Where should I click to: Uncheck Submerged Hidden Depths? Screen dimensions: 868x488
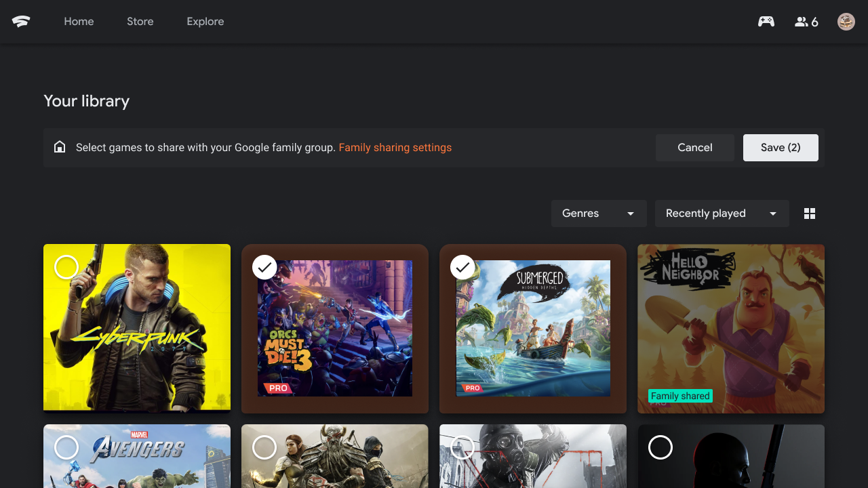(x=462, y=267)
